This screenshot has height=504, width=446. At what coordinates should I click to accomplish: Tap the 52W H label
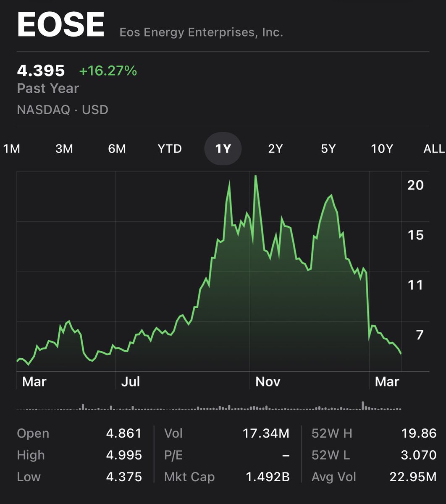(332, 433)
